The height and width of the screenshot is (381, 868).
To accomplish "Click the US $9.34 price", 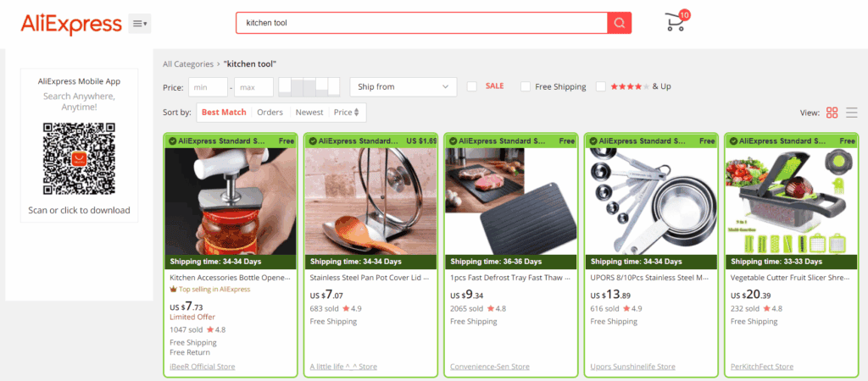I will pyautogui.click(x=467, y=295).
